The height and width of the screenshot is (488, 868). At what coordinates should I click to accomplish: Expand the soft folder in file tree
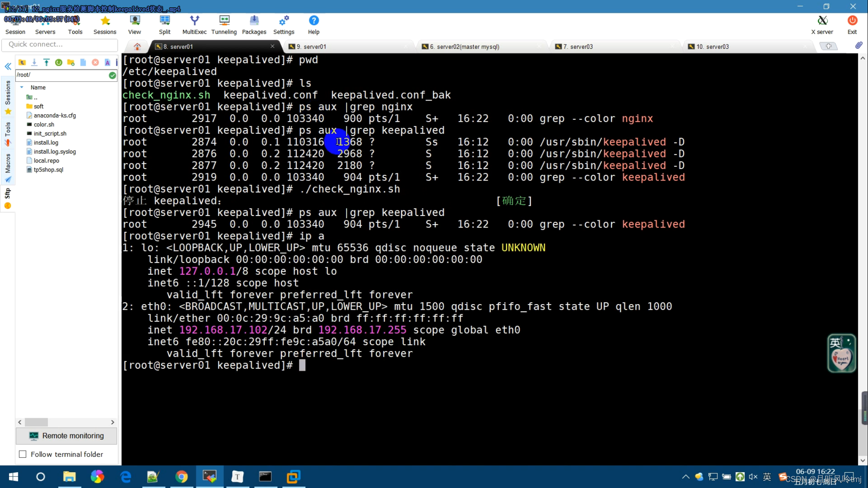pyautogui.click(x=39, y=106)
